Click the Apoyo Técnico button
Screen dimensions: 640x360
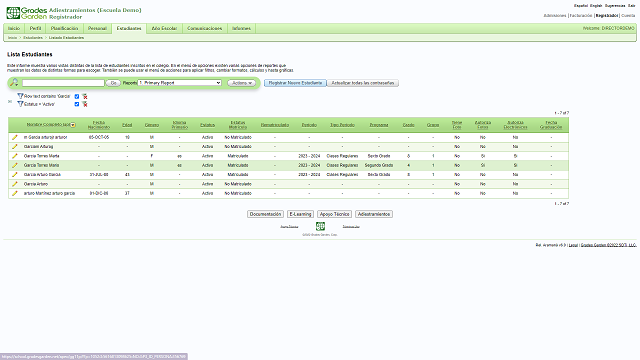(334, 214)
